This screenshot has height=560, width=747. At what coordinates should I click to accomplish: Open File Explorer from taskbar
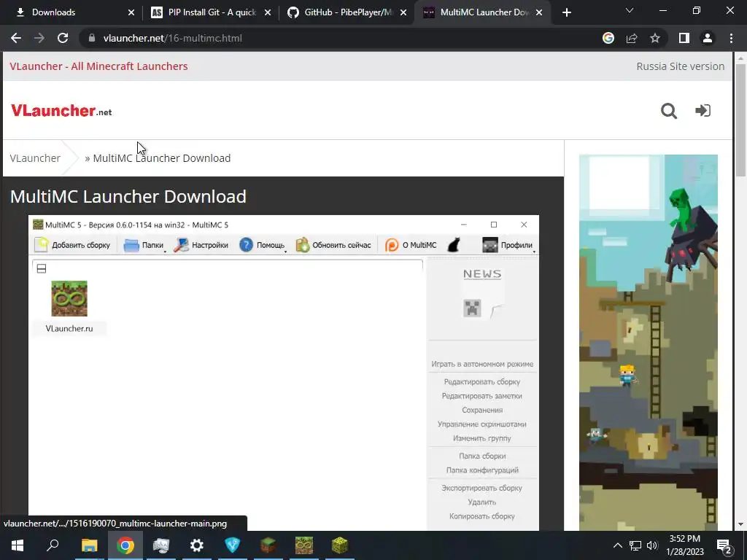[x=90, y=545]
